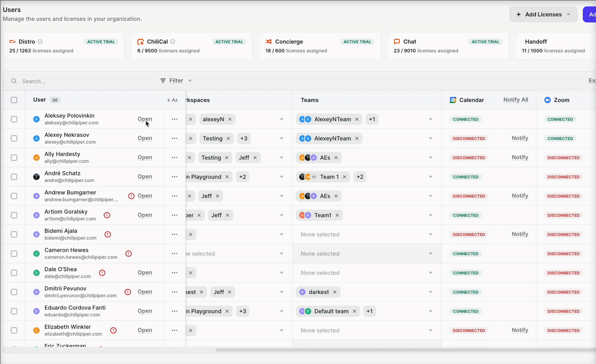Viewport: 596px width, 364px height.
Task: Open the Chat license card
Action: (448, 46)
